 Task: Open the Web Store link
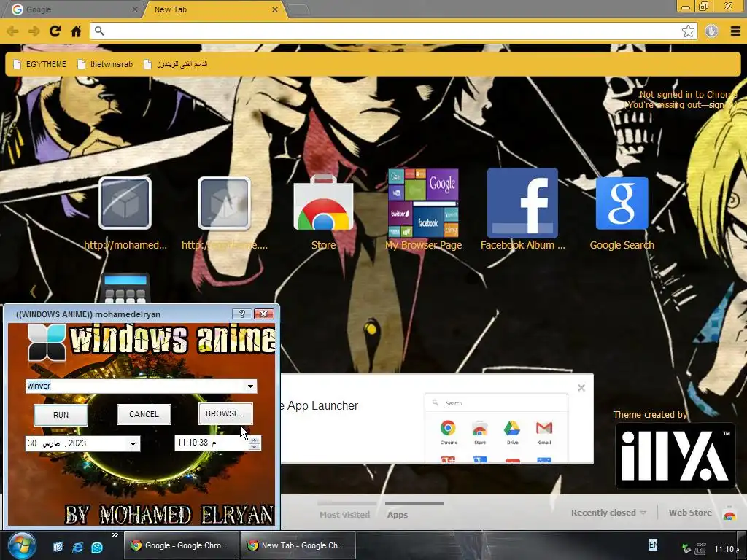pyautogui.click(x=690, y=513)
